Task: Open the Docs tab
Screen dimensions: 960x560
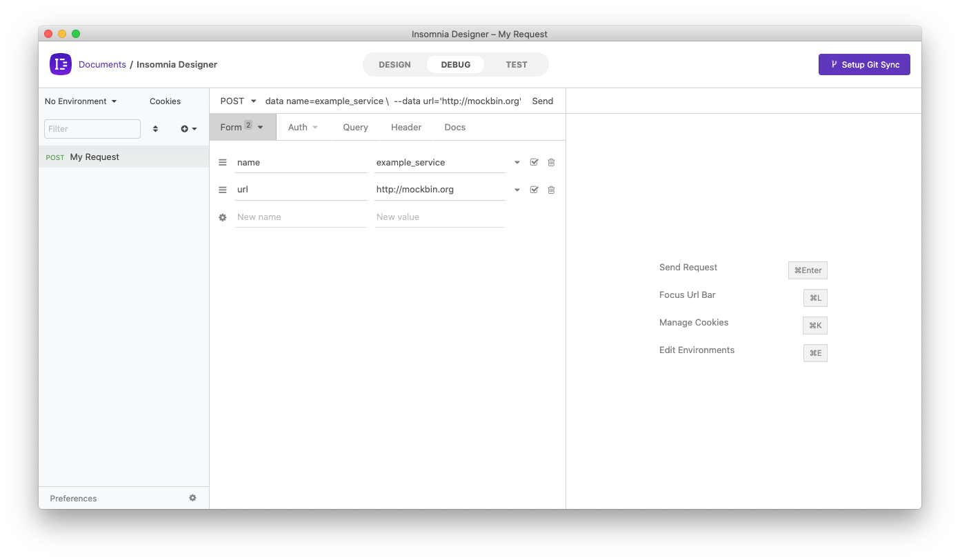Action: (x=455, y=127)
